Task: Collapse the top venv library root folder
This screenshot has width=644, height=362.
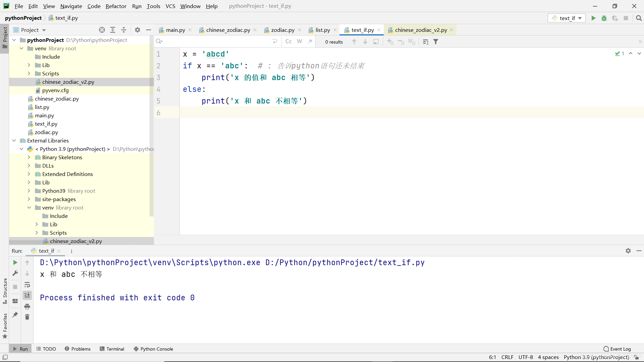Action: click(21, 48)
